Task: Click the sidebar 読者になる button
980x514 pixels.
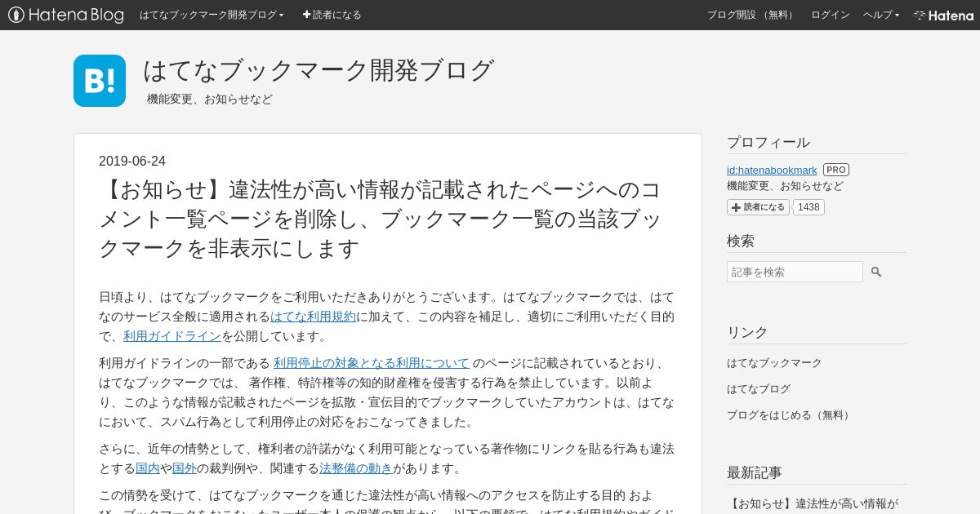Action: pyautogui.click(x=758, y=207)
